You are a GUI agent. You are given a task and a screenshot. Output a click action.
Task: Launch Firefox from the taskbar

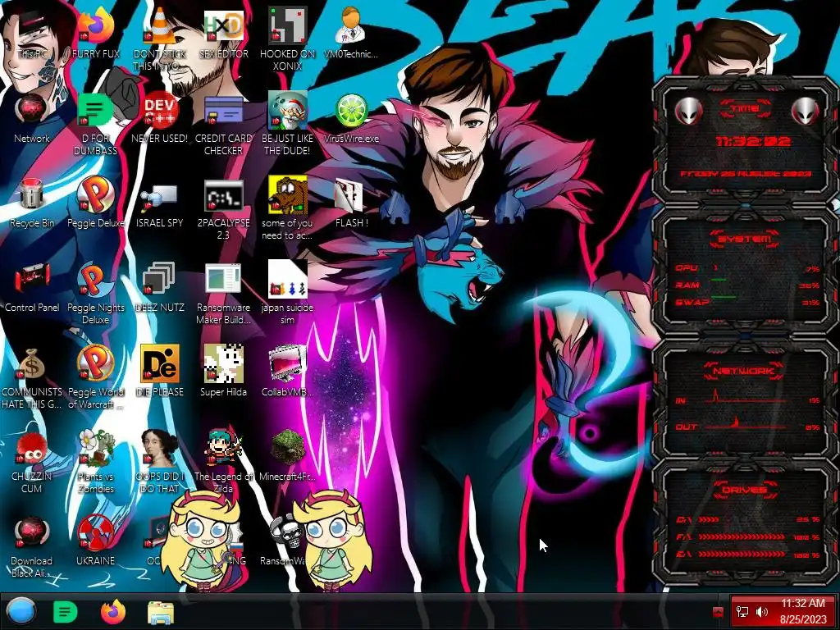click(113, 612)
